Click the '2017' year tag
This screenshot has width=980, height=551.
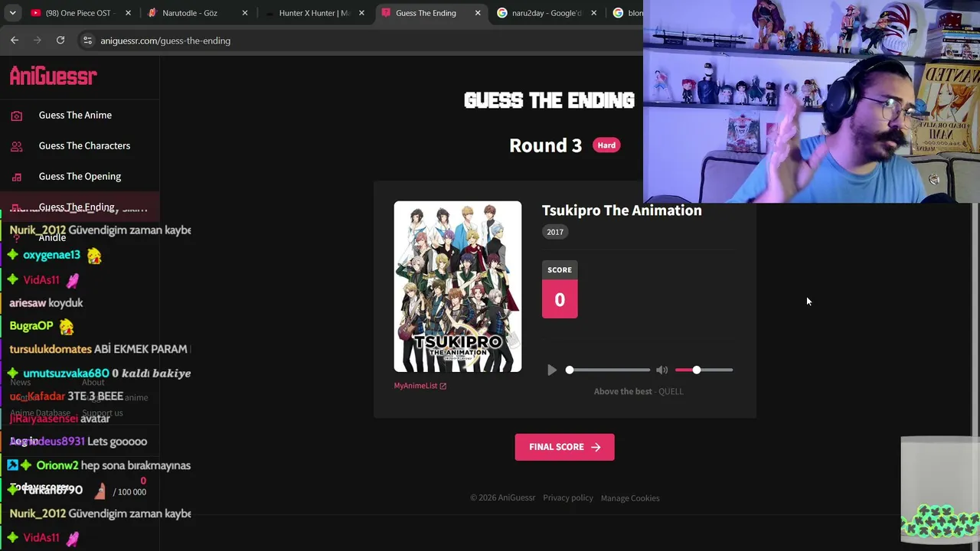click(x=555, y=232)
